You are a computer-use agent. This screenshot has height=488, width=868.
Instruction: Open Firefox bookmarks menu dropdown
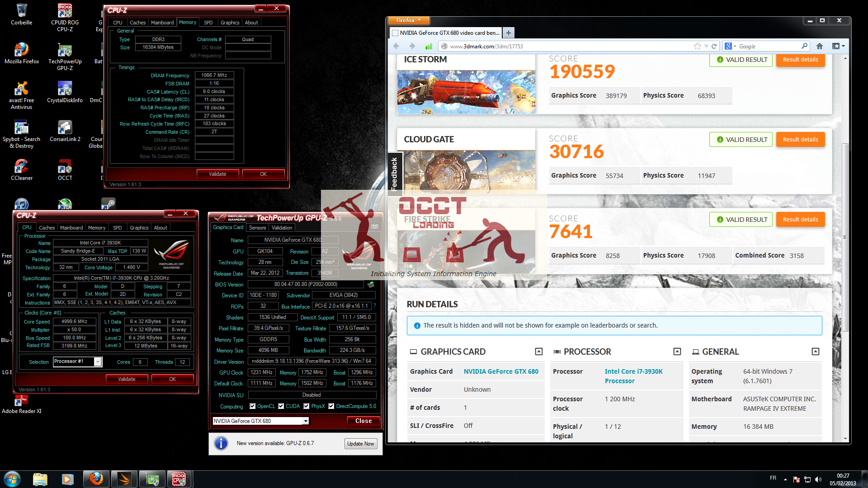click(839, 46)
